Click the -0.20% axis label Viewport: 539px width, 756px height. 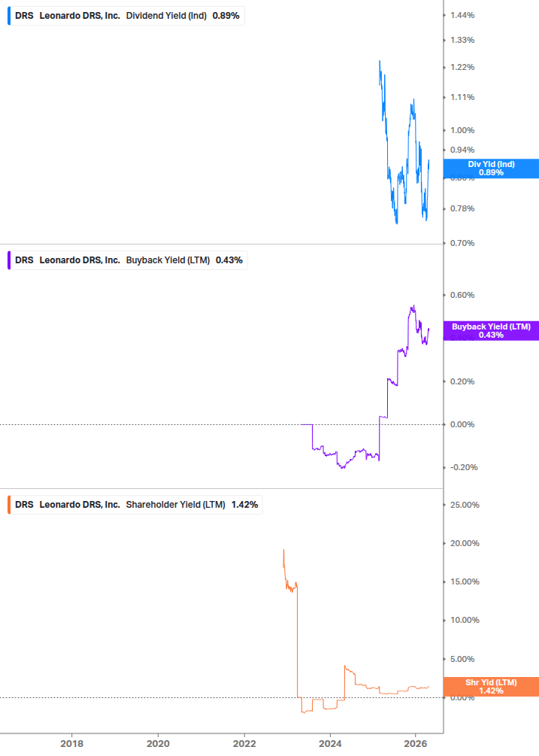point(464,468)
